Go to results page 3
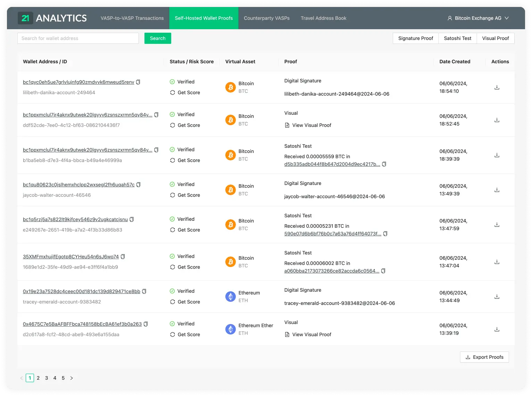This screenshot has height=396, width=532. [47, 378]
